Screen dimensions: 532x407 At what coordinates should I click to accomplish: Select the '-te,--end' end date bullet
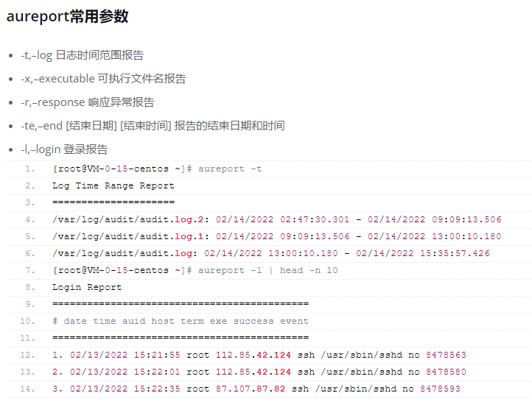tap(153, 126)
